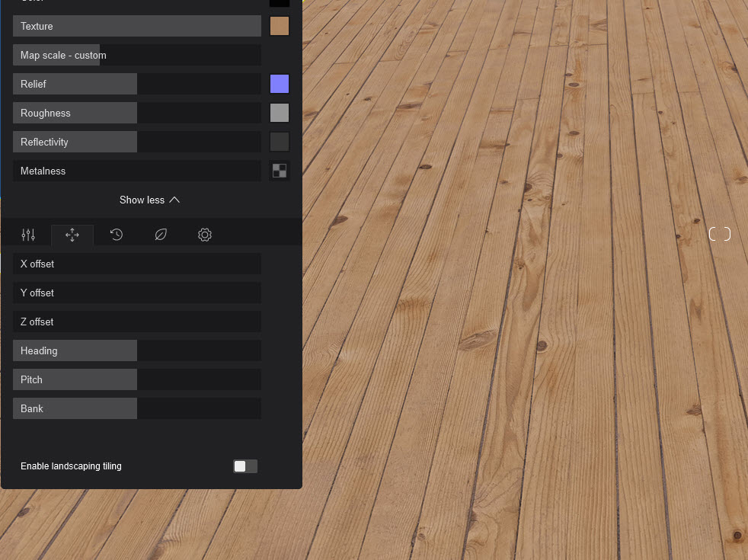Click the X offset field
The image size is (748, 560).
point(137,264)
